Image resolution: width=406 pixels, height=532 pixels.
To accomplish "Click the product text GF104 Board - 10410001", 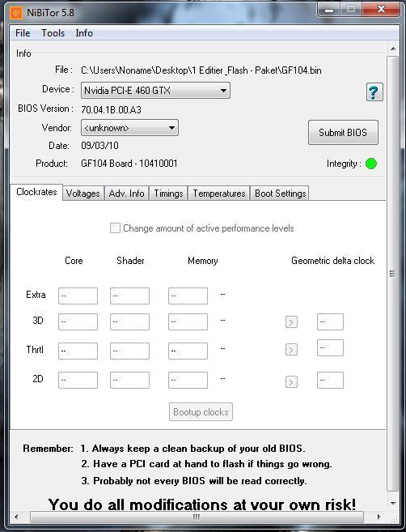I will coord(129,164).
